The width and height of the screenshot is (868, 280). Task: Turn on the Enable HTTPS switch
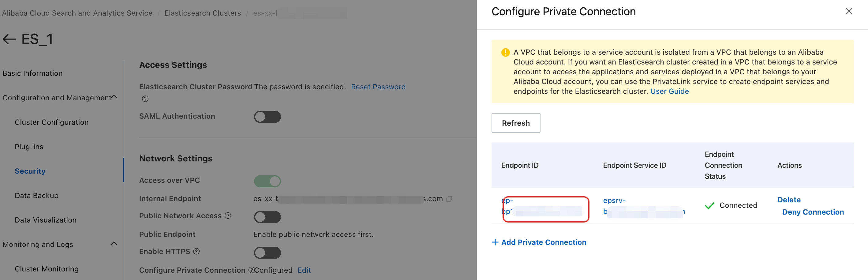[267, 253]
